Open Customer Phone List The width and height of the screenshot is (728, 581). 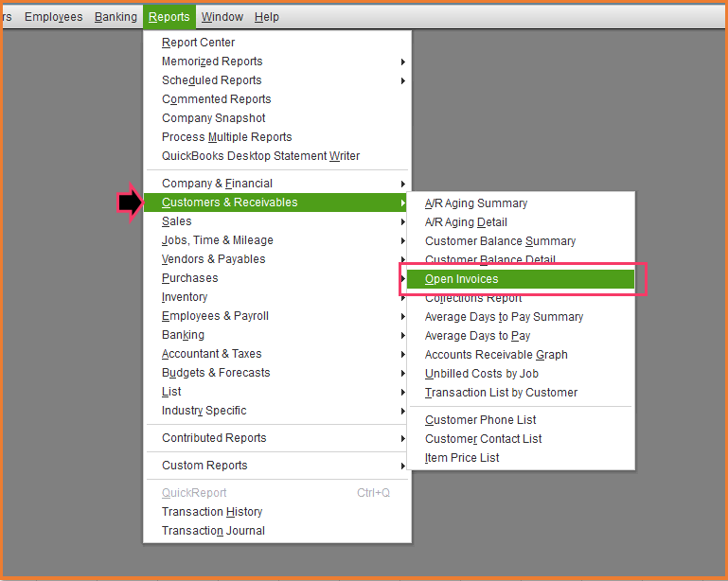[x=521, y=420]
